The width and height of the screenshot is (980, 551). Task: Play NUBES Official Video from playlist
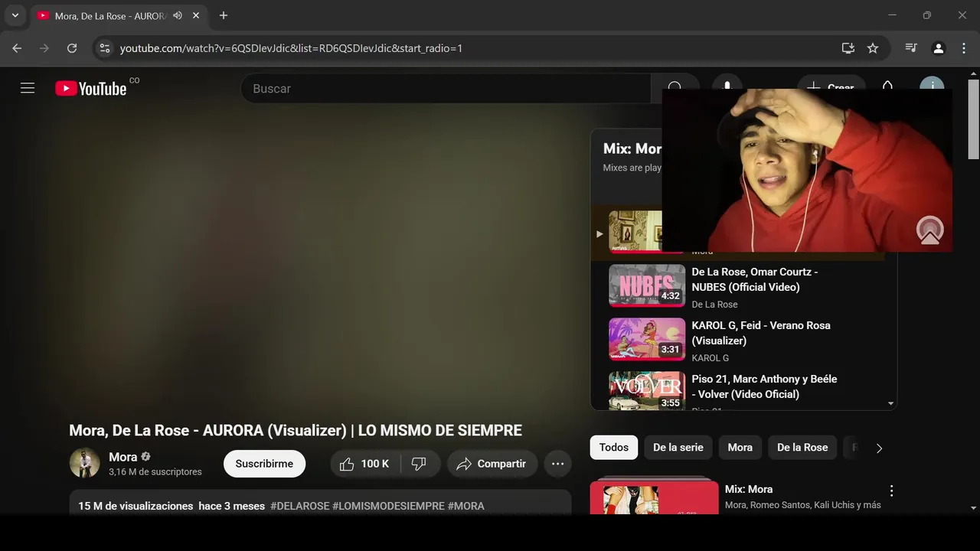click(x=739, y=285)
